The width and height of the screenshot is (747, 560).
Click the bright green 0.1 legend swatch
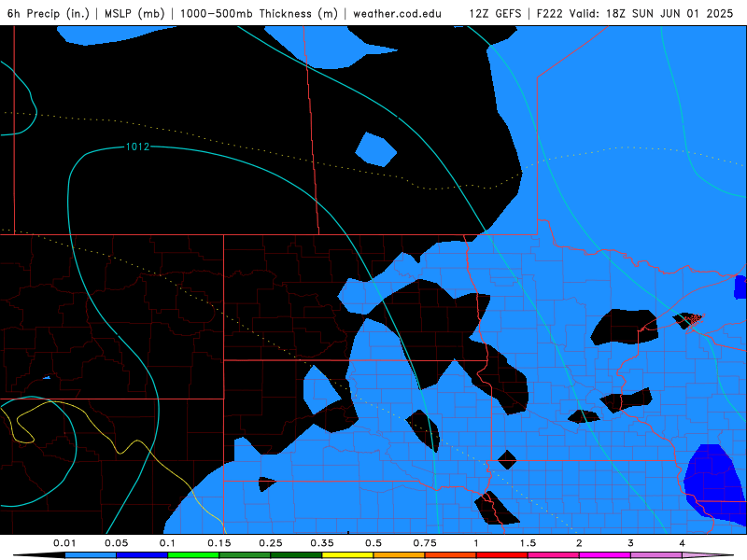(193, 555)
